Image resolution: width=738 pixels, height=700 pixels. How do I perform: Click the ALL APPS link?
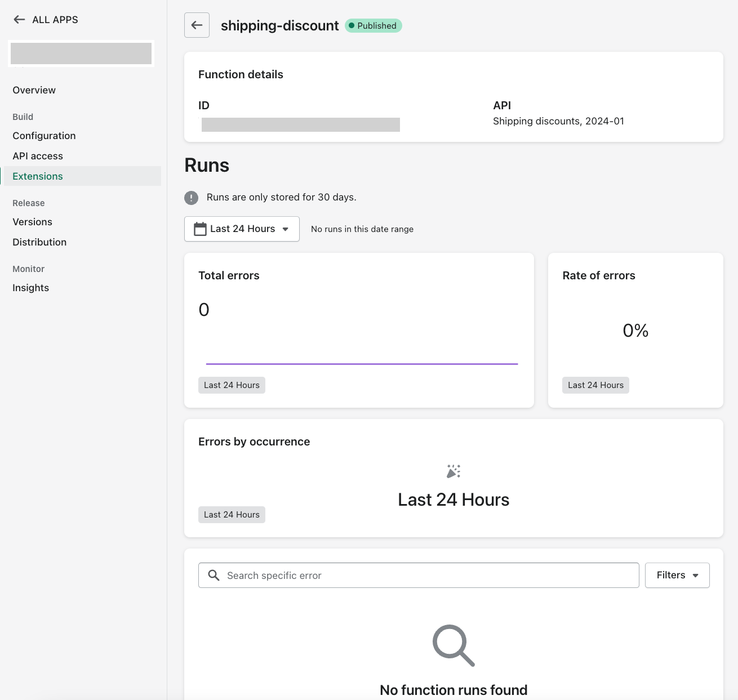[55, 20]
